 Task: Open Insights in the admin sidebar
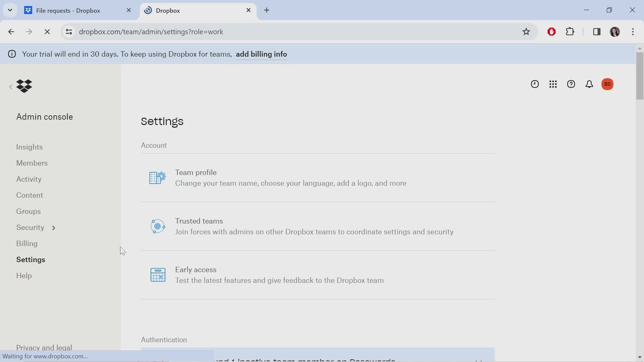tap(30, 147)
